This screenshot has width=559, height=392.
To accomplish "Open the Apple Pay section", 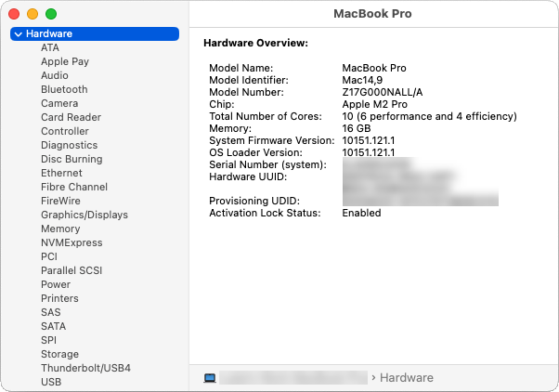I will 65,61.
